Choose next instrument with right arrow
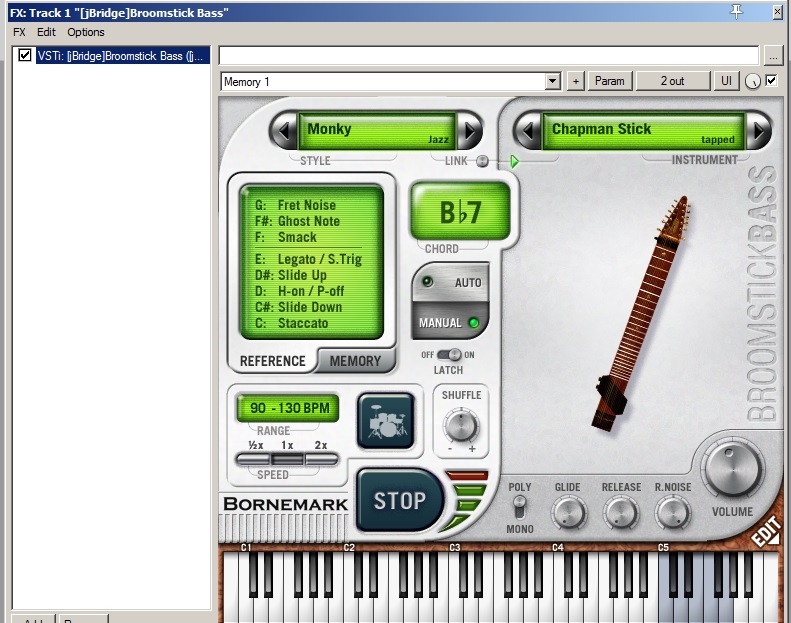The width and height of the screenshot is (791, 623). pos(759,131)
